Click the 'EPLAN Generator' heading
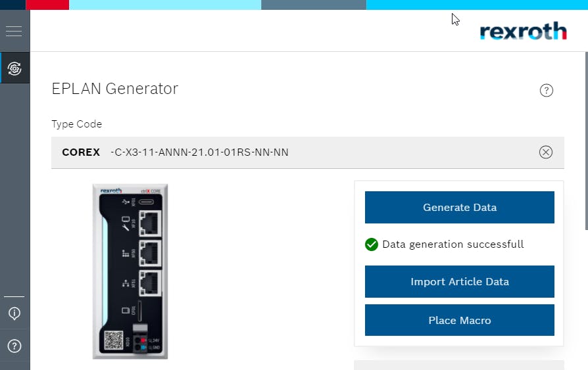The width and height of the screenshot is (588, 370). (x=114, y=89)
